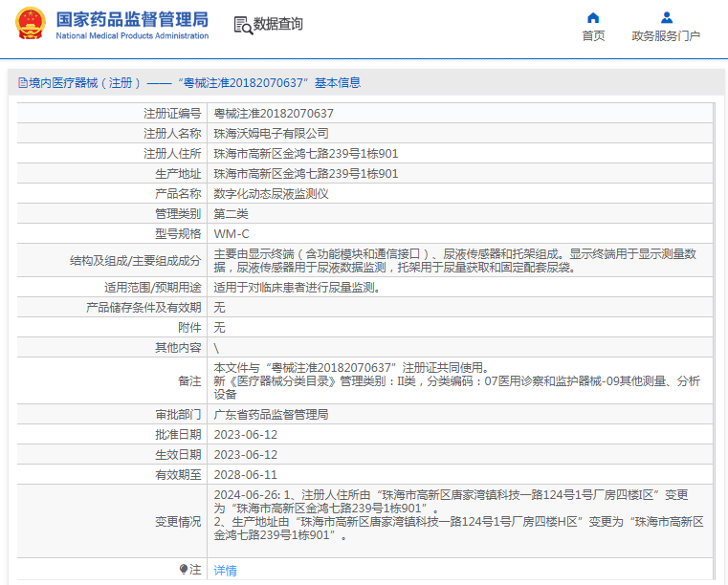Click the national emblem logo
Screen dimensions: 728x585
click(x=31, y=23)
